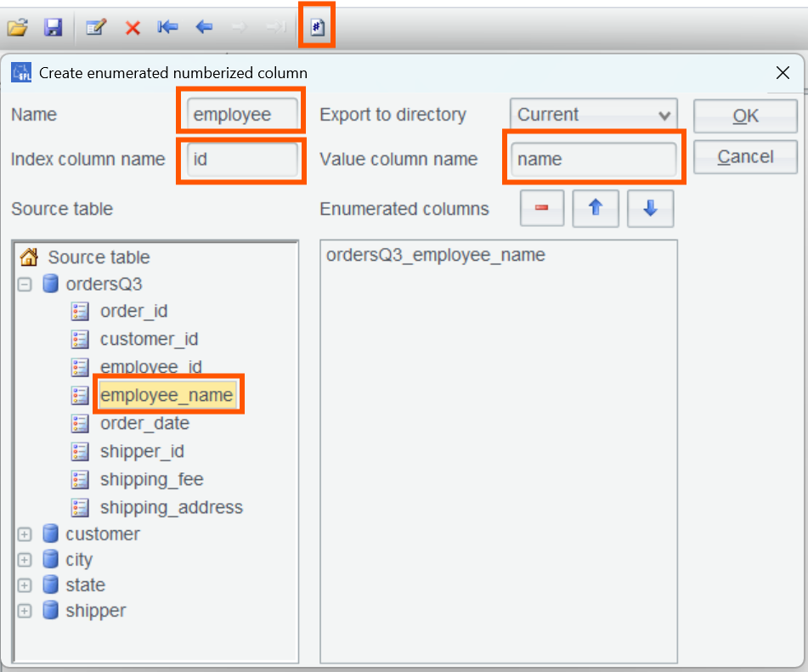This screenshot has height=672, width=808.
Task: Click the greyed jump-to-last arrow icon
Action: point(275,26)
